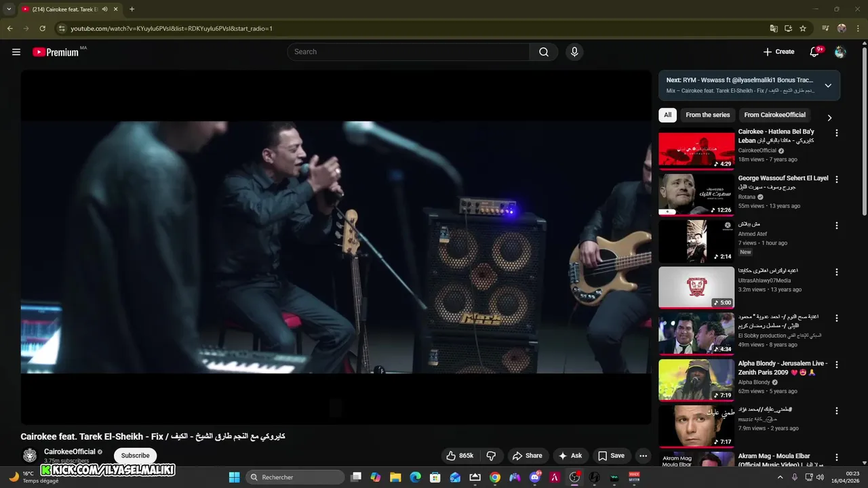The height and width of the screenshot is (488, 868).
Task: Open options for Cairokee Hatlena Bel Ba'y Leban
Action: click(836, 134)
